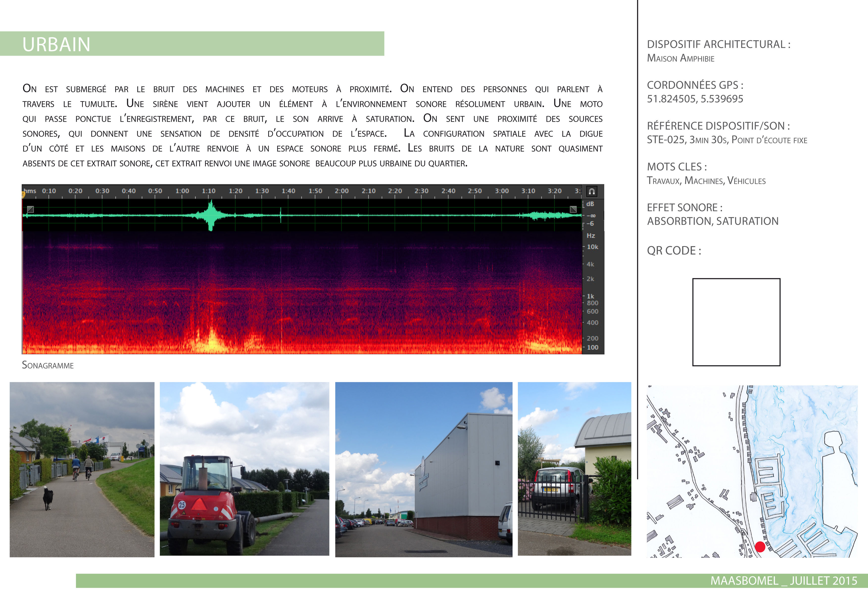Click the 2:00 mark on time ruler
The width and height of the screenshot is (868, 590).
pyautogui.click(x=341, y=191)
